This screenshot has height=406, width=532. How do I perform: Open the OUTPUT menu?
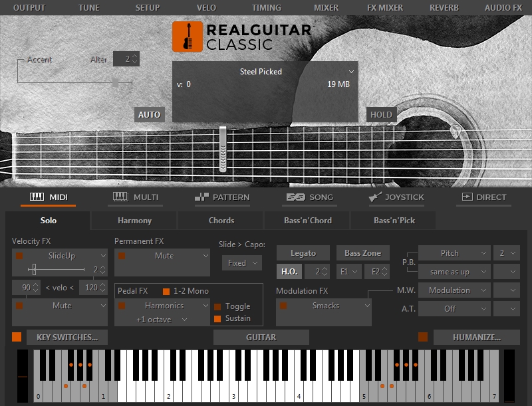coord(29,7)
